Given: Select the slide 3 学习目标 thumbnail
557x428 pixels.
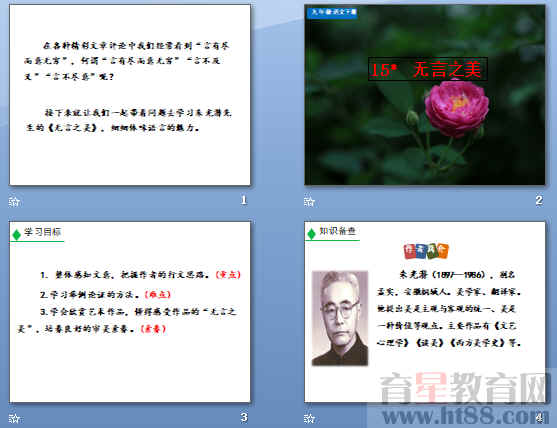Looking at the screenshot, I should tap(130, 312).
